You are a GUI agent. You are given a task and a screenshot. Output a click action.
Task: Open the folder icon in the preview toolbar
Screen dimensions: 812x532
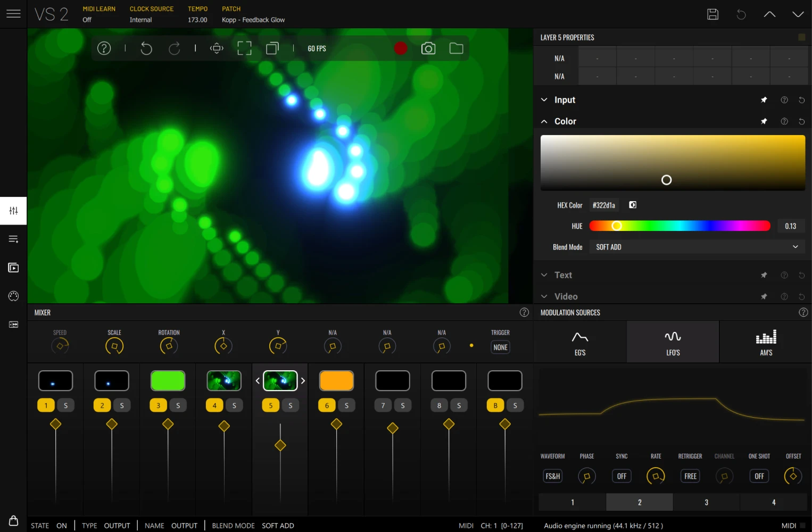click(456, 48)
